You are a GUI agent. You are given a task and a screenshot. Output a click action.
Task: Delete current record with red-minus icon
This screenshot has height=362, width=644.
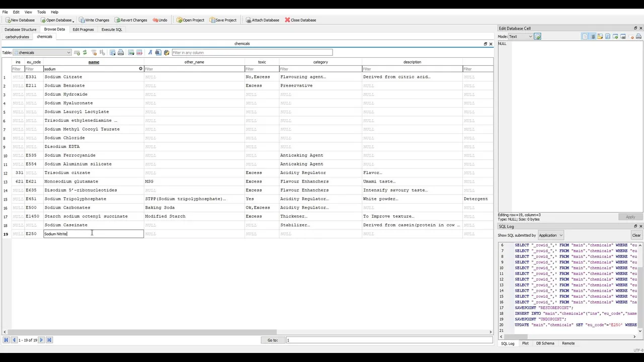coord(139,52)
